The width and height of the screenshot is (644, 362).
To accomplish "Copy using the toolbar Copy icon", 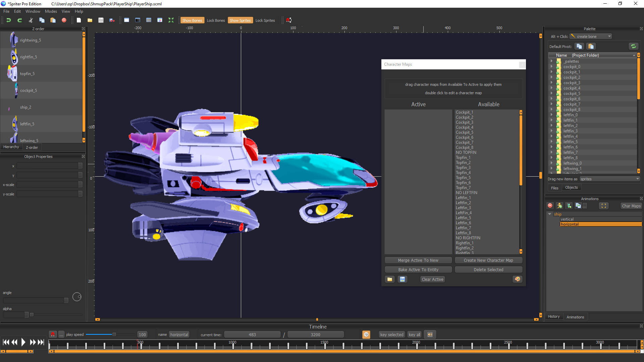I will (x=42, y=20).
